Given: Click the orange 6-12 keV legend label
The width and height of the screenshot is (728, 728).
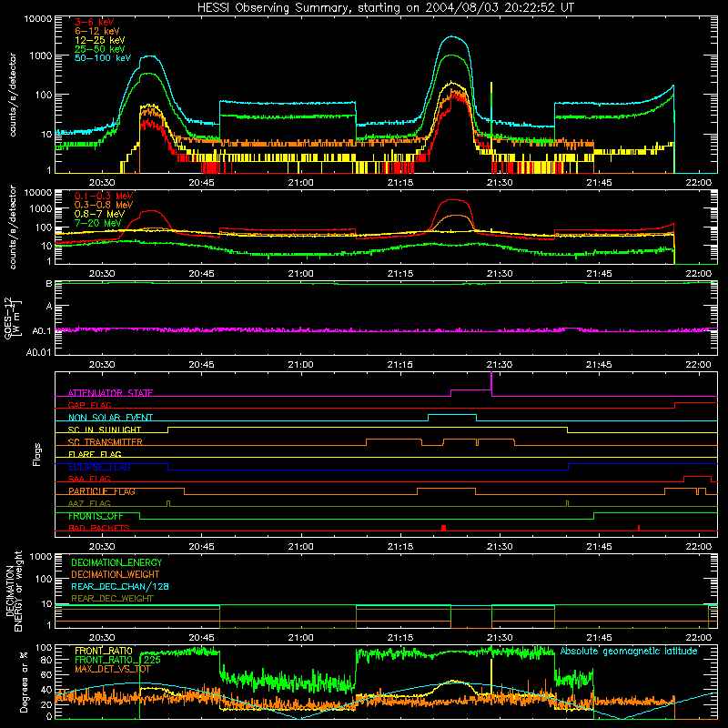Looking at the screenshot, I should point(97,31).
